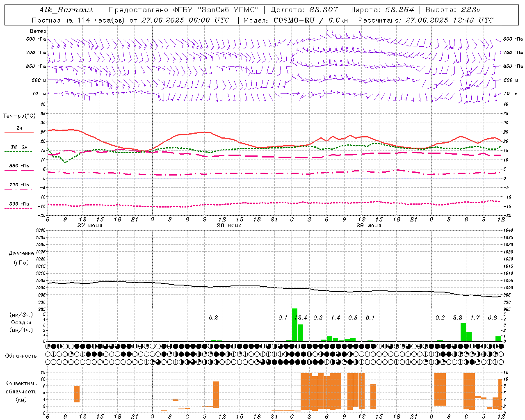This screenshot has width=525, height=420.
Task: Click the Облачность cloud cover label
Action: click(x=21, y=356)
